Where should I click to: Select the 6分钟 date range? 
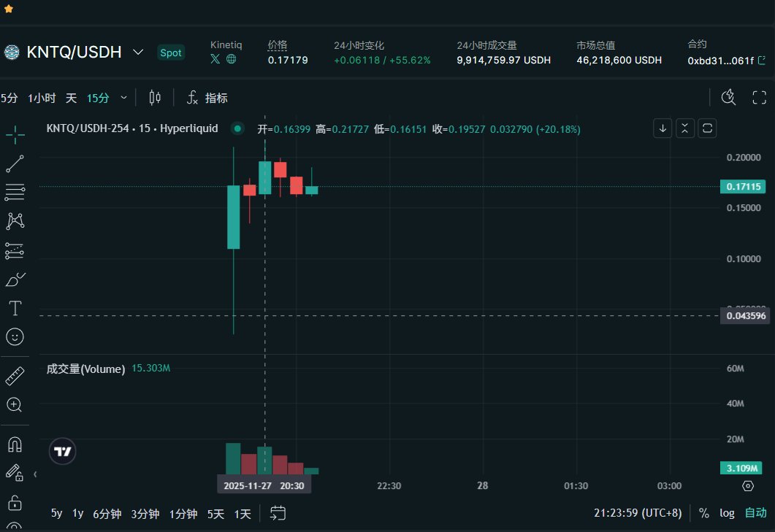[x=107, y=514]
